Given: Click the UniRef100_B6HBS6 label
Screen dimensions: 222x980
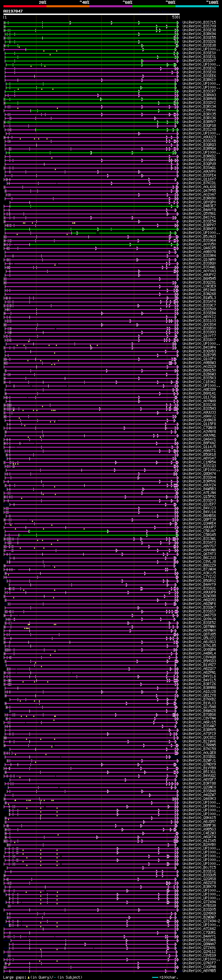Looking at the screenshot, I should pyautogui.click(x=199, y=516).
